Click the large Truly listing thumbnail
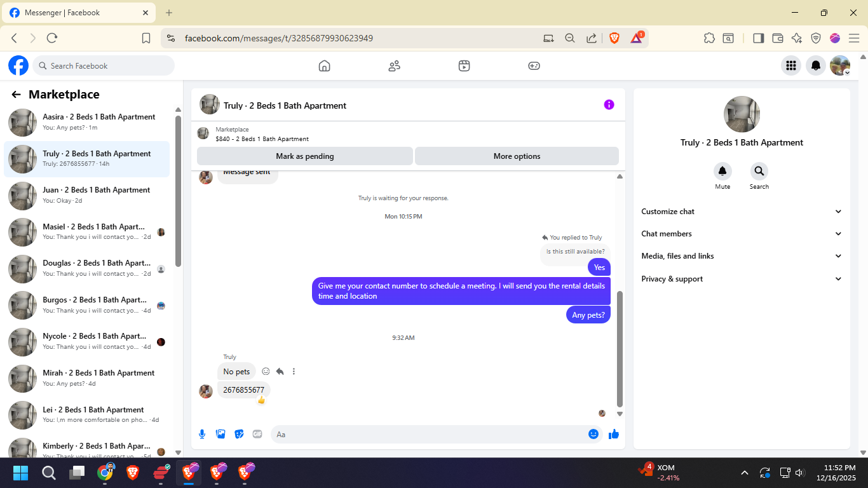 (742, 114)
